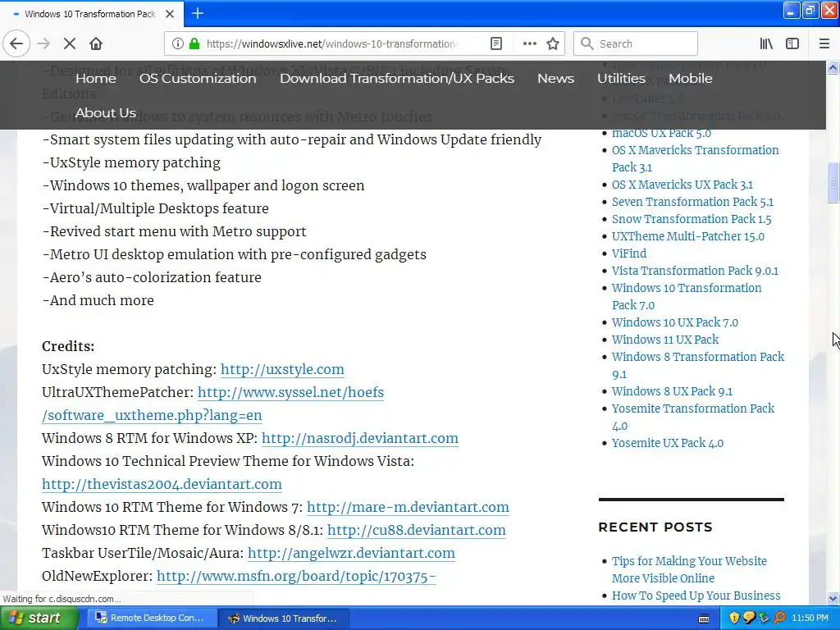Open the Utilities menu item
Screen dimensions: 840x630
621,78
